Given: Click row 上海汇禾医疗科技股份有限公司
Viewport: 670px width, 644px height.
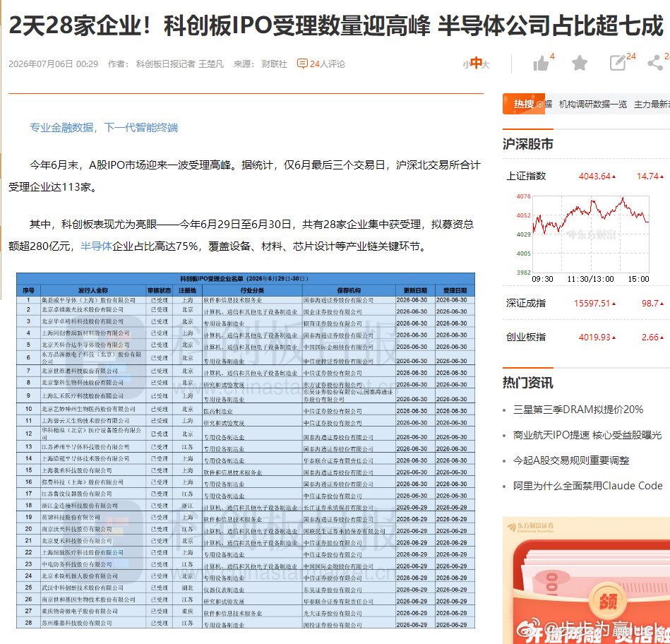Looking at the screenshot, I should coord(245,396).
